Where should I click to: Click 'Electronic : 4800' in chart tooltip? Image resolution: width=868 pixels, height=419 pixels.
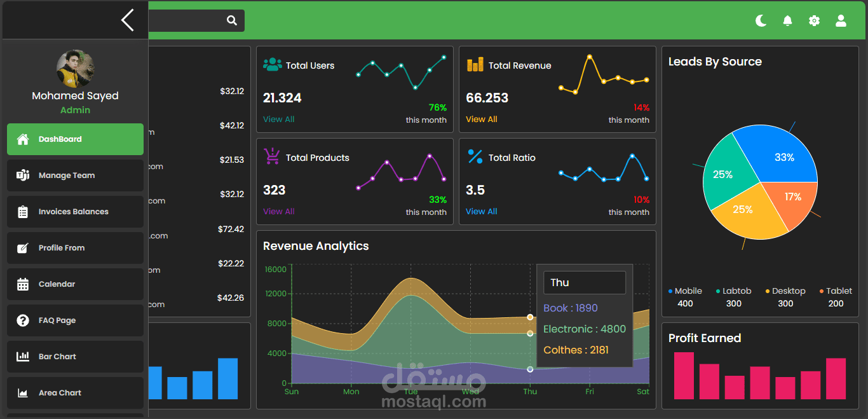pos(585,329)
